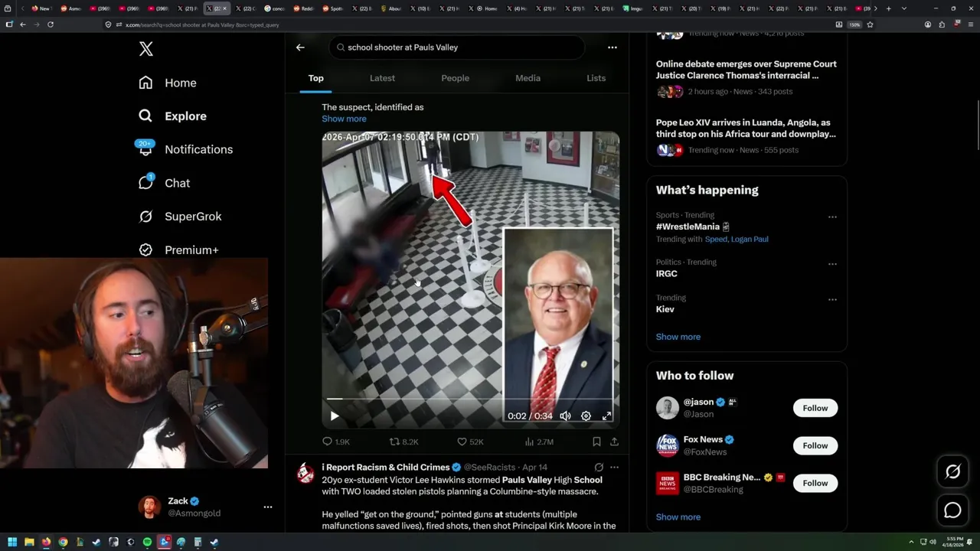Click Grok icon on SeeRacists post
Viewport: 980px width, 551px height.
pos(599,467)
